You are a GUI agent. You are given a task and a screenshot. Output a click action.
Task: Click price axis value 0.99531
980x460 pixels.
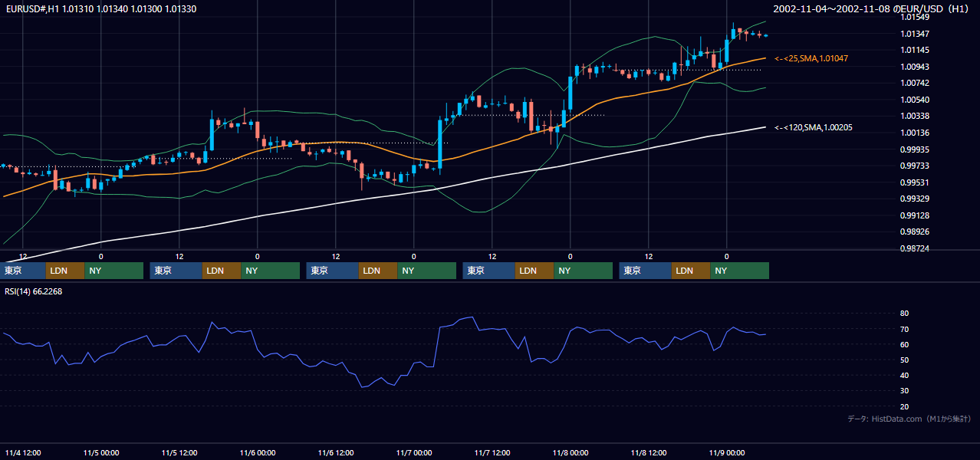(914, 182)
